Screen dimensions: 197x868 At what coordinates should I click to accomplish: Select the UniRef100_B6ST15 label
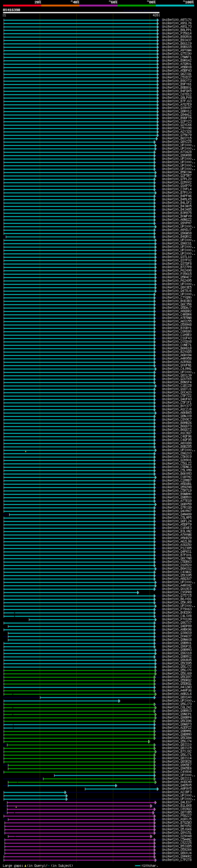(176, 139)
